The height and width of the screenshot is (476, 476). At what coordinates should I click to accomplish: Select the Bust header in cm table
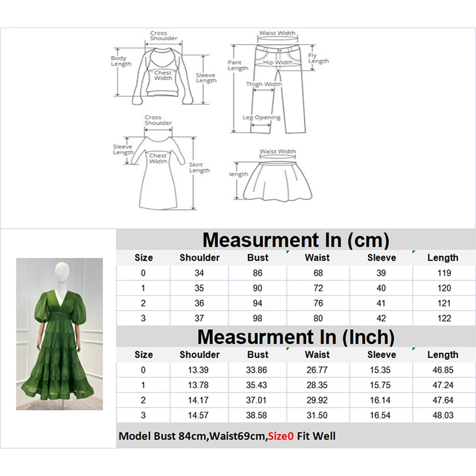click(x=258, y=258)
